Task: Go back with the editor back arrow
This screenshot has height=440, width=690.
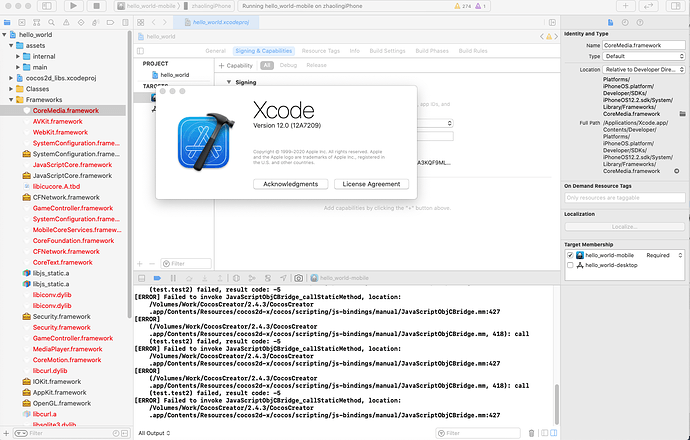Action: pyautogui.click(x=154, y=22)
